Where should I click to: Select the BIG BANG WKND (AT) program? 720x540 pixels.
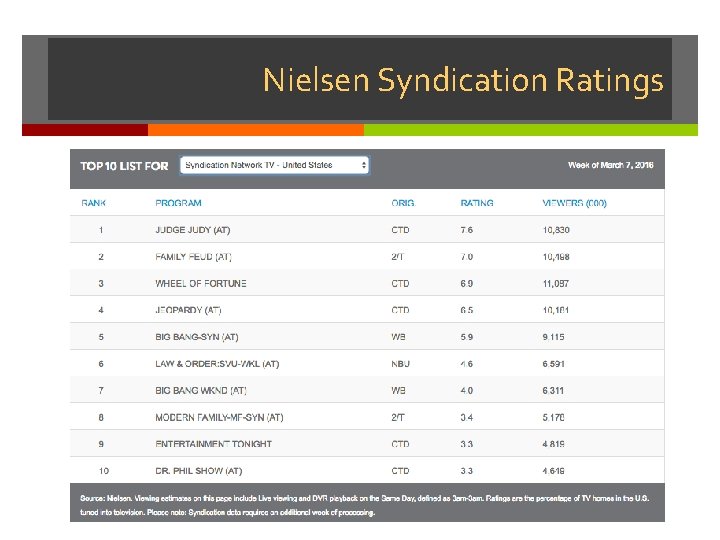coord(201,391)
